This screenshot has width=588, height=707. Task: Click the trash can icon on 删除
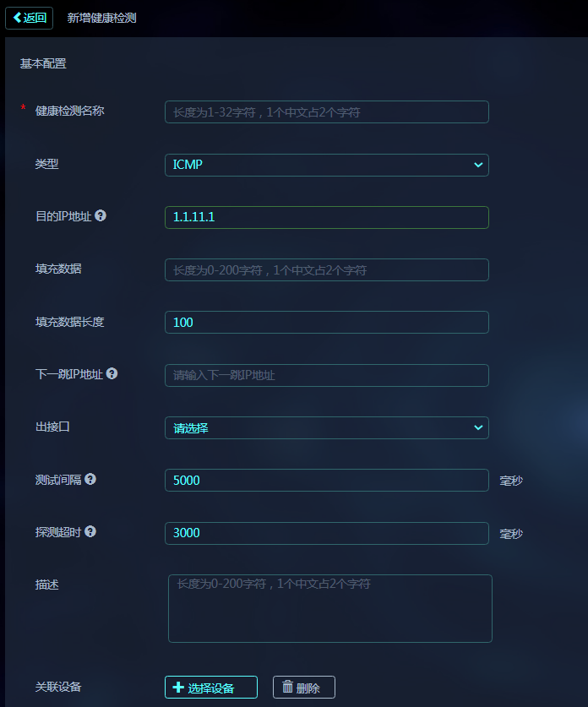pos(288,687)
